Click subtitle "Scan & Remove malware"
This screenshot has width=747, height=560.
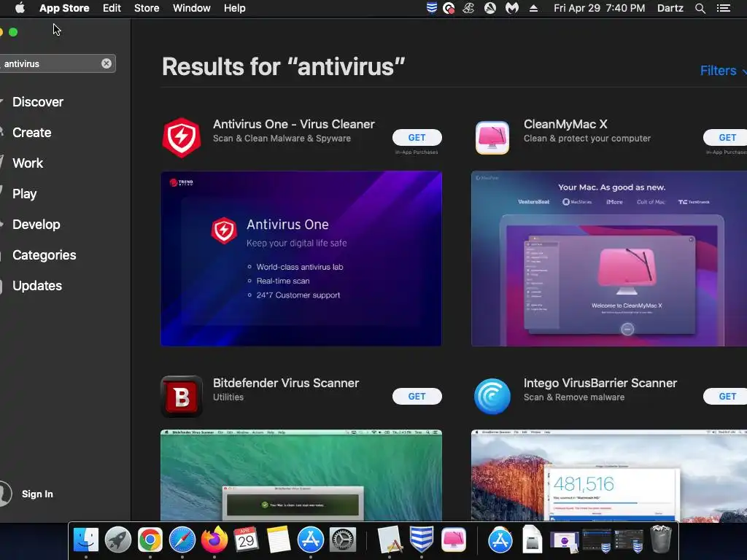(x=574, y=397)
